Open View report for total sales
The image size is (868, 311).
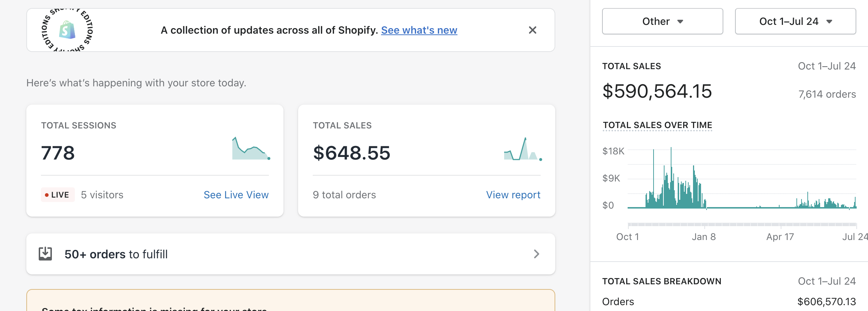click(513, 195)
